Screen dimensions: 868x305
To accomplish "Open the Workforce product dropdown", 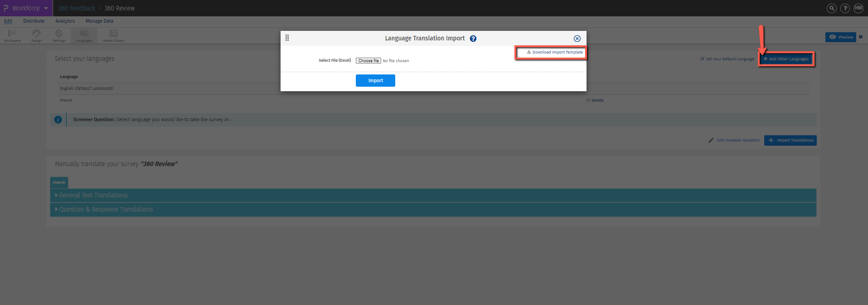I will (x=26, y=8).
